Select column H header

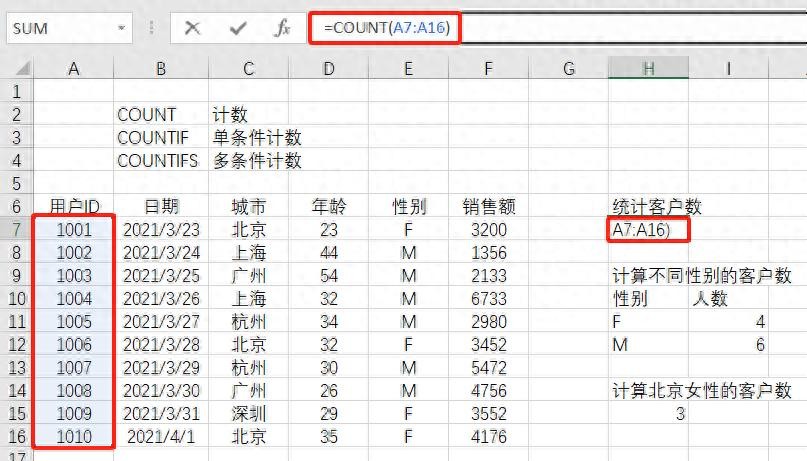(648, 68)
